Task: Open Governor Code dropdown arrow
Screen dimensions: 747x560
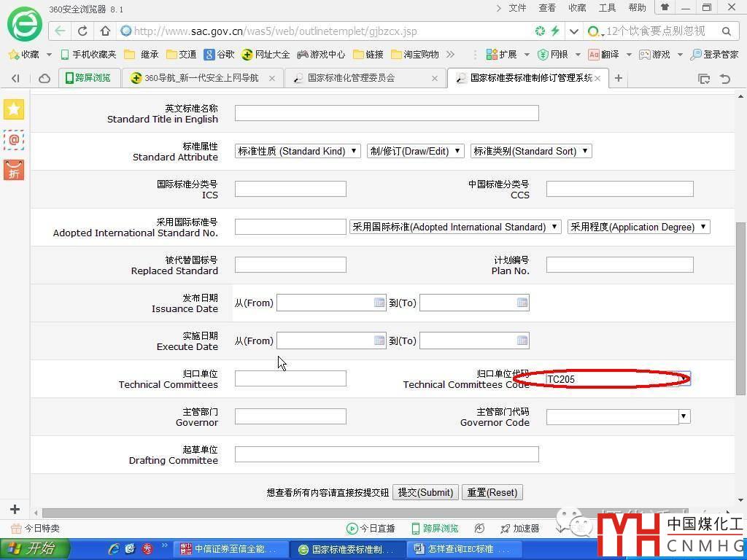Action: click(x=684, y=416)
